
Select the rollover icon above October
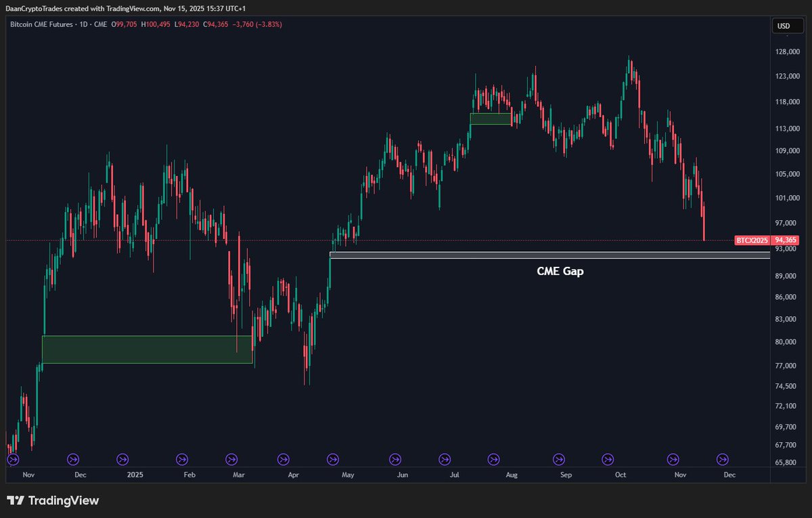tap(609, 459)
